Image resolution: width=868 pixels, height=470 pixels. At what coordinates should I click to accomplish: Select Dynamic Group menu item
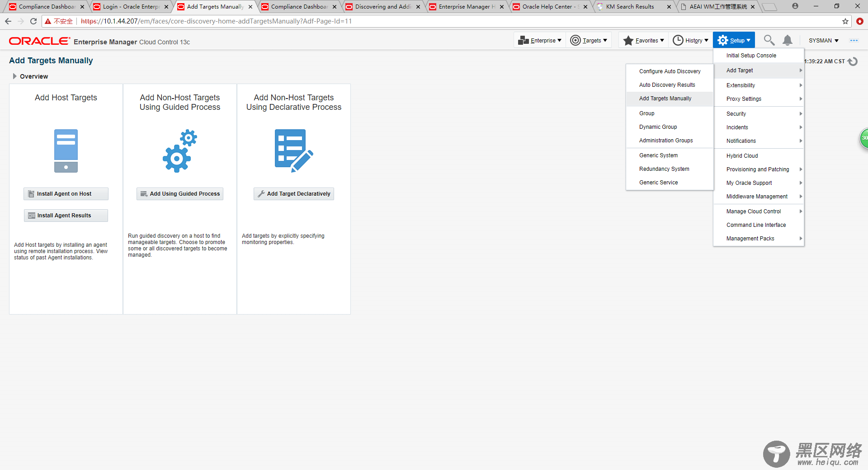tap(670, 127)
